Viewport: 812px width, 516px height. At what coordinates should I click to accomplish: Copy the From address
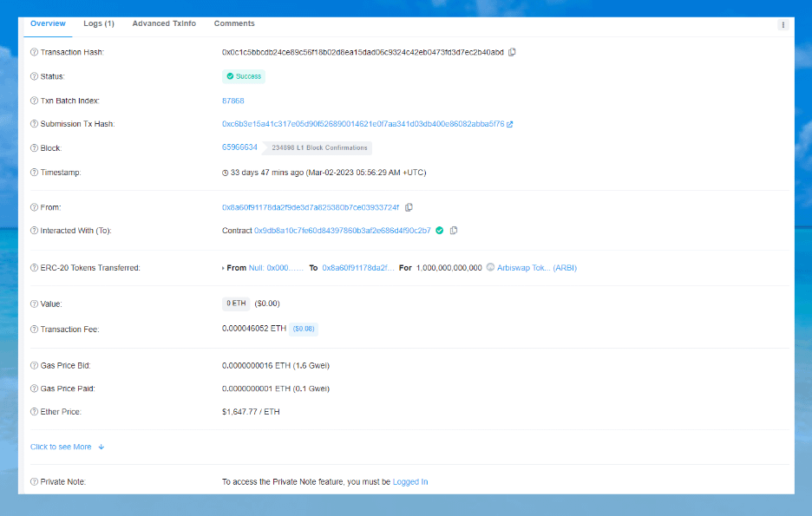[x=409, y=207]
